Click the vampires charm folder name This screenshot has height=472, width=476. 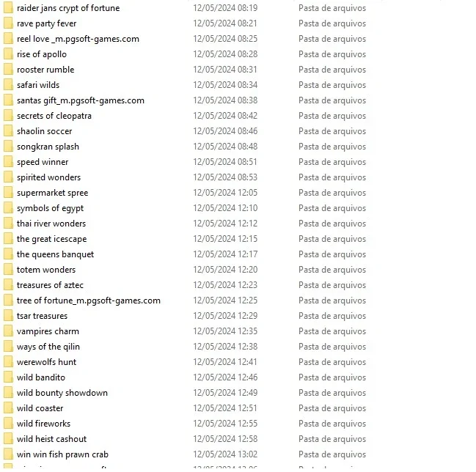tap(48, 331)
